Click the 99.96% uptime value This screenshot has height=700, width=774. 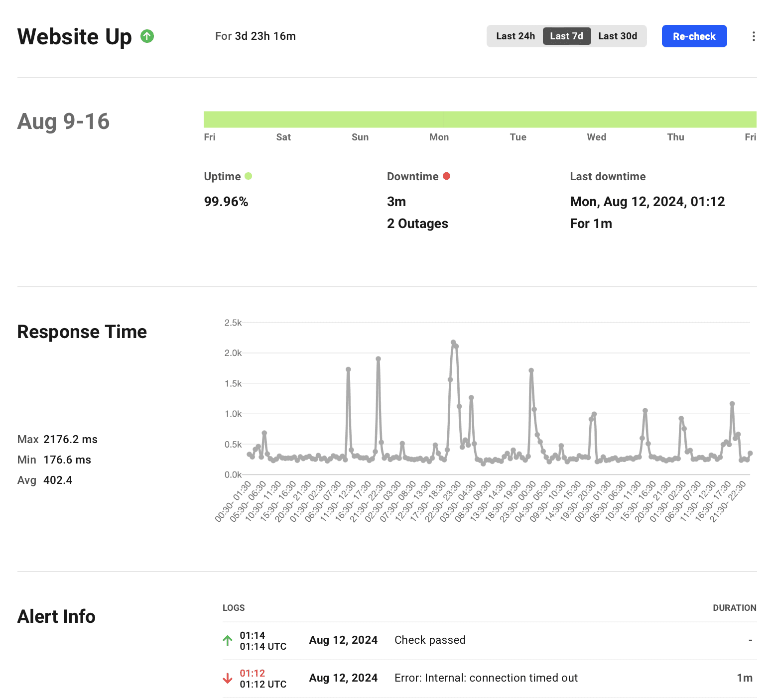(x=226, y=202)
